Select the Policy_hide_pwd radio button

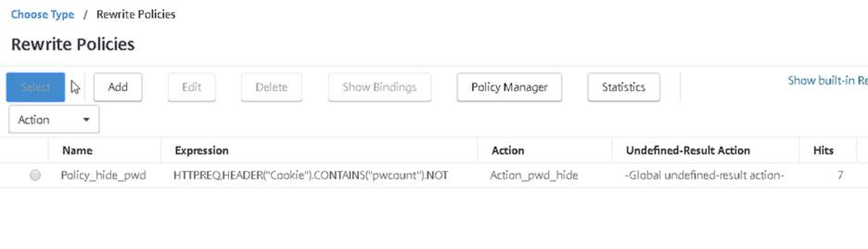(35, 175)
